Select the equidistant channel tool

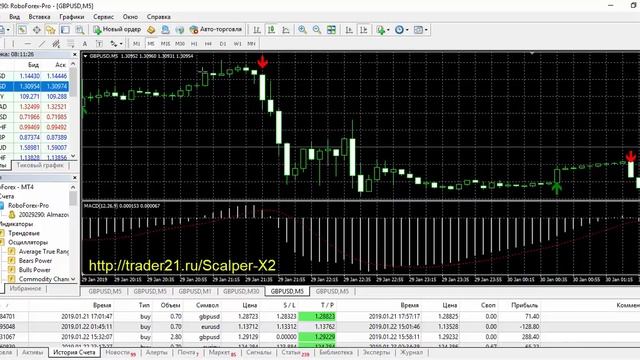coord(56,44)
